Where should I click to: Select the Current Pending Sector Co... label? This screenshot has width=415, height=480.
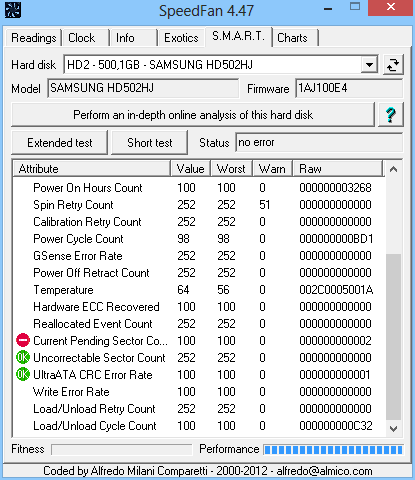(100, 341)
